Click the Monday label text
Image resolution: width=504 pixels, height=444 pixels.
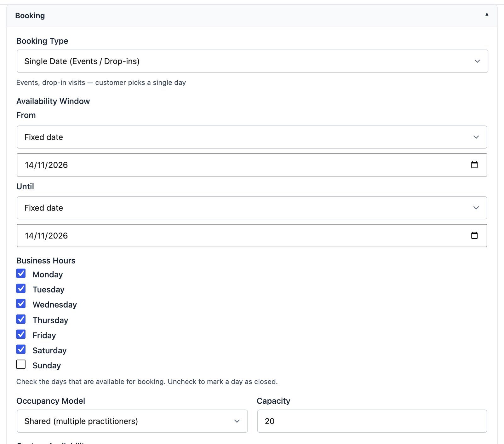48,274
